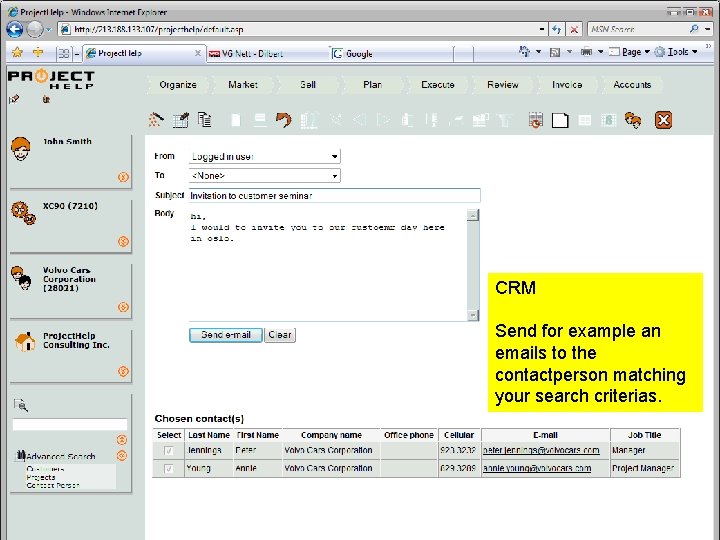The width and height of the screenshot is (720, 540).
Task: Click the MSN Search magnifier icon
Action: pyautogui.click(x=694, y=29)
